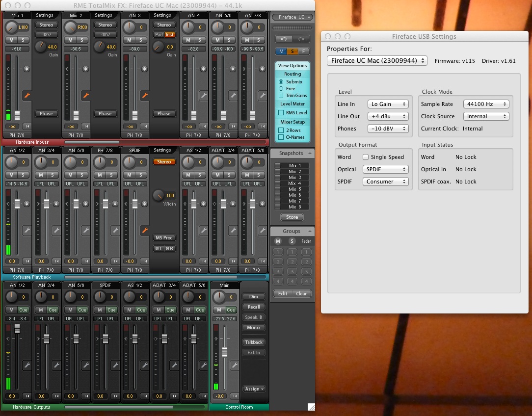Solo the AN 3 input channel
The image size is (532, 416).
[x=141, y=40]
